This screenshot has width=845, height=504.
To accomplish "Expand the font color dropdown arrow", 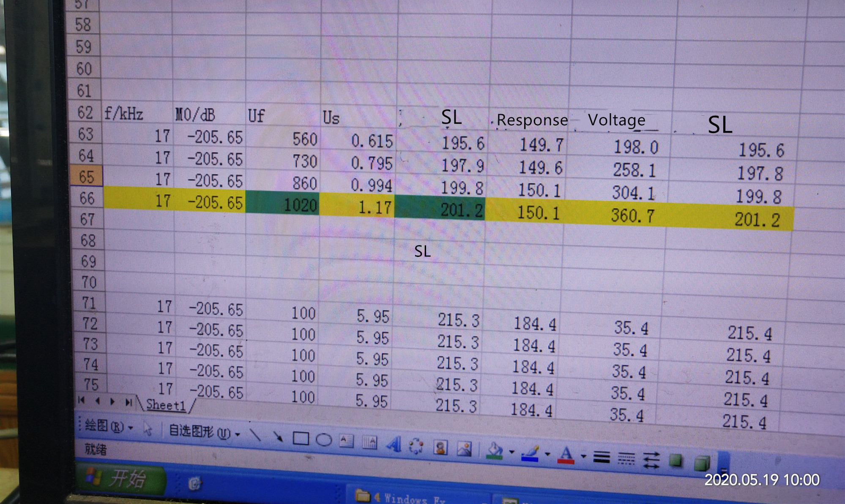I will (x=584, y=456).
